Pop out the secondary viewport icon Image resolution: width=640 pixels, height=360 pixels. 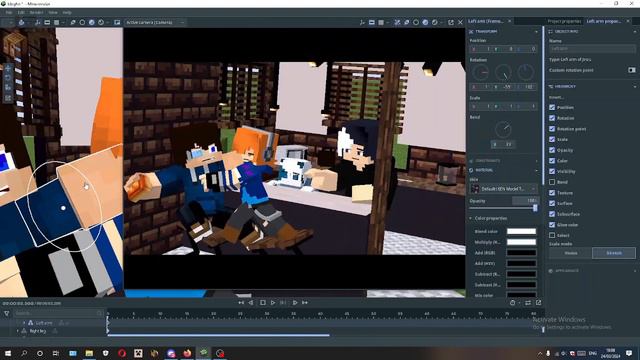click(x=451, y=22)
